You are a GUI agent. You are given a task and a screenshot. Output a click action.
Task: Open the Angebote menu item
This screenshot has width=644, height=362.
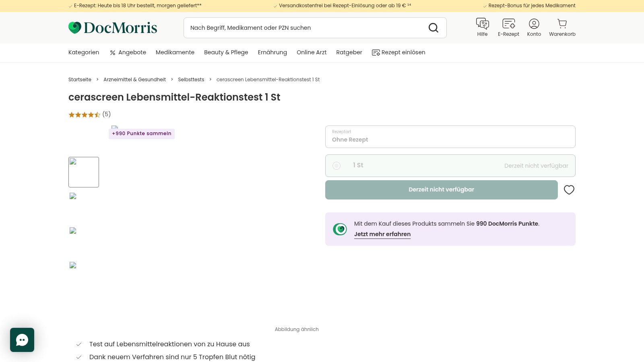coord(128,52)
